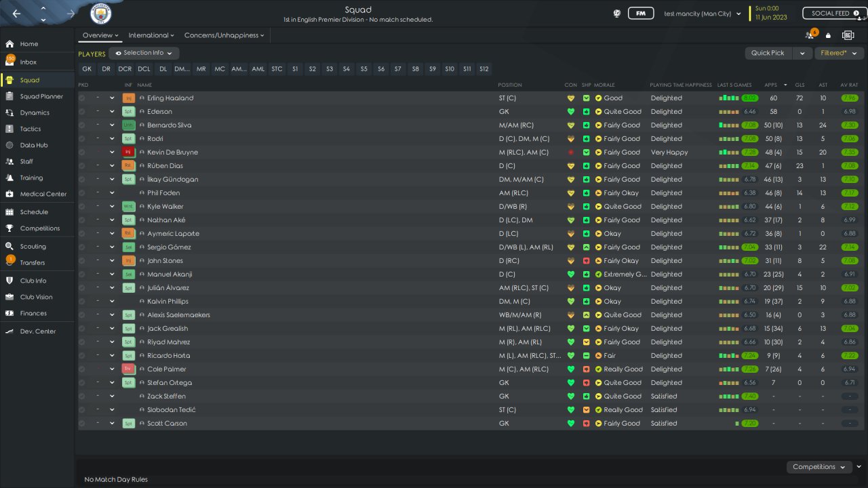Click the Quick Pick button
The width and height of the screenshot is (868, 488).
pos(768,53)
